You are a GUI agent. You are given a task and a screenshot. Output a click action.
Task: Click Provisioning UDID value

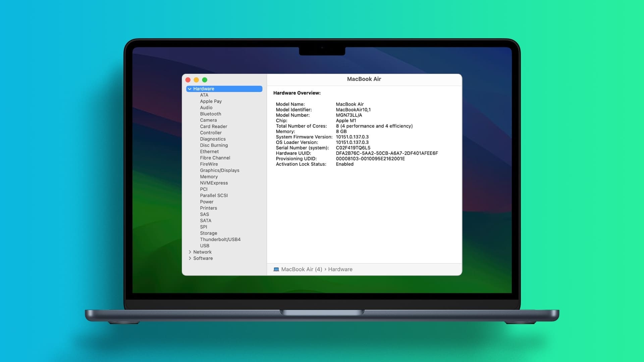[370, 159]
